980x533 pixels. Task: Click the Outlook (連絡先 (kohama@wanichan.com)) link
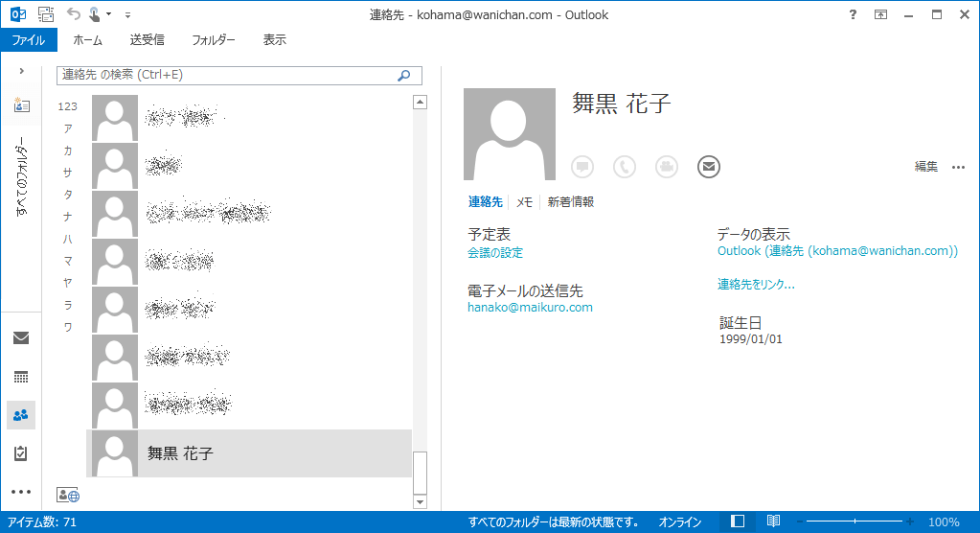(837, 251)
